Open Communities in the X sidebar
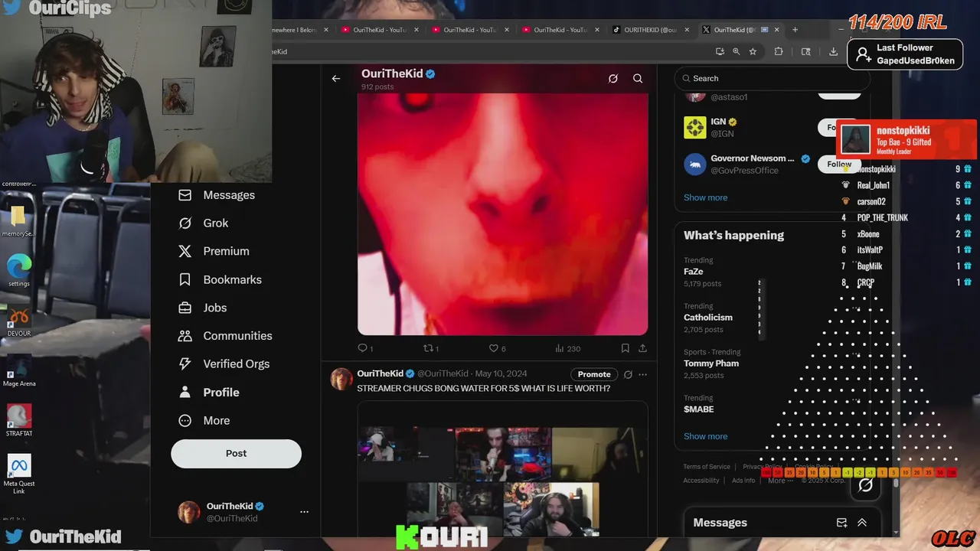The image size is (980, 551). tap(225, 336)
